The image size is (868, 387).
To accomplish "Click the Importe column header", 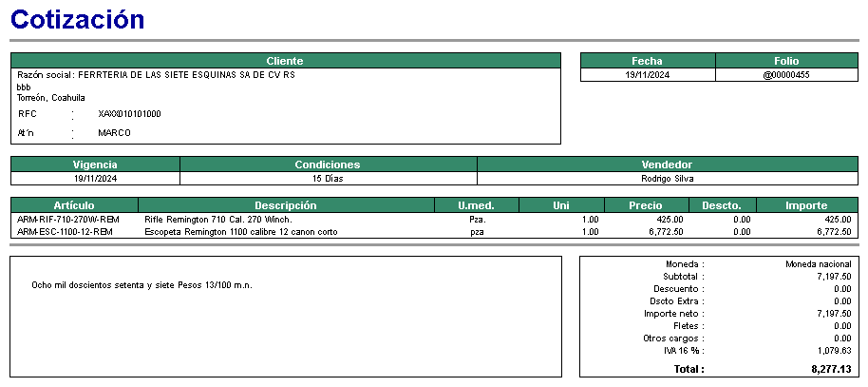I will pos(805,205).
